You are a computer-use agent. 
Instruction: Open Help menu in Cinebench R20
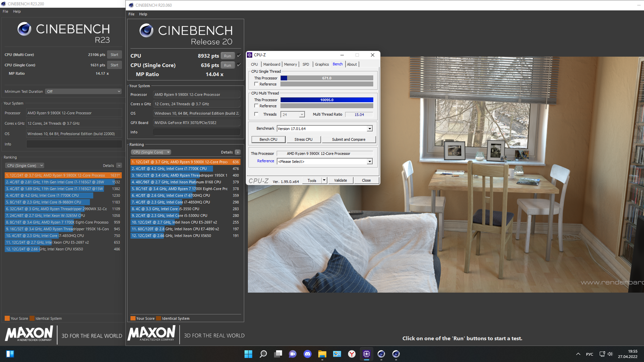pyautogui.click(x=143, y=14)
